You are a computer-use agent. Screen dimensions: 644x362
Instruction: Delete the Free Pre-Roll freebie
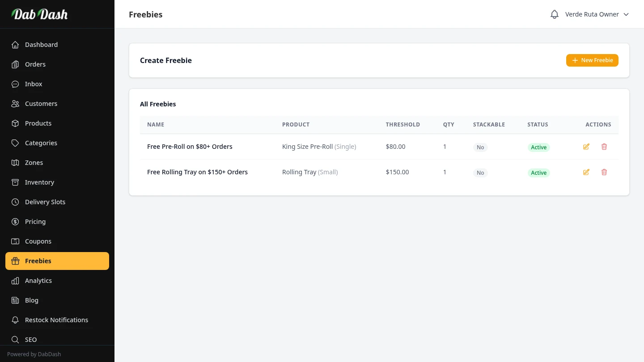click(604, 147)
